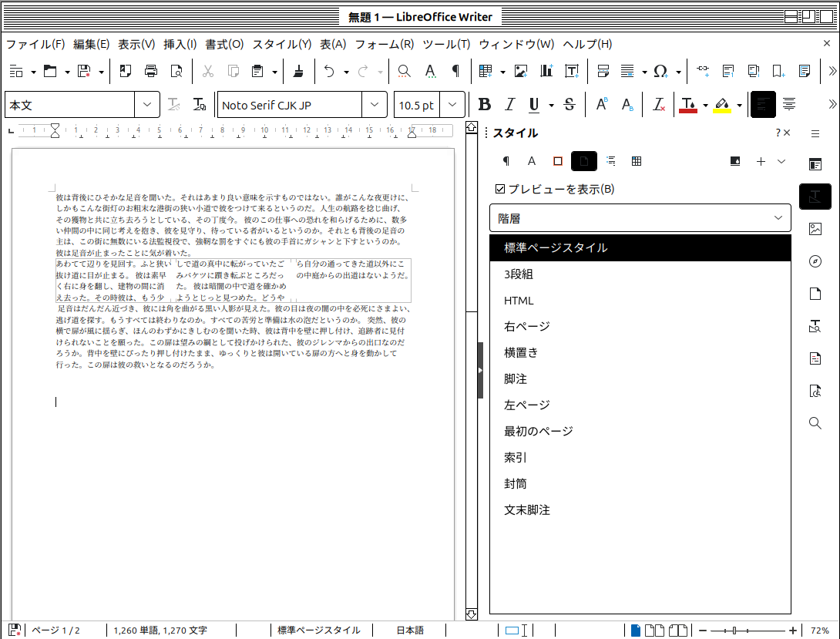
Task: Apply Superscript formatting
Action: [602, 105]
